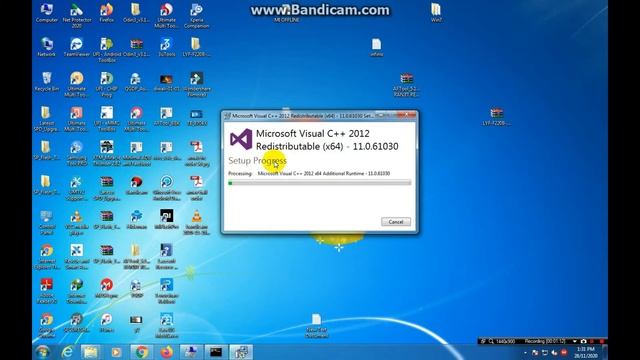Select the LYF-F220B WinRAR archive icon
The height and width of the screenshot is (360, 640).
pyautogui.click(x=496, y=116)
